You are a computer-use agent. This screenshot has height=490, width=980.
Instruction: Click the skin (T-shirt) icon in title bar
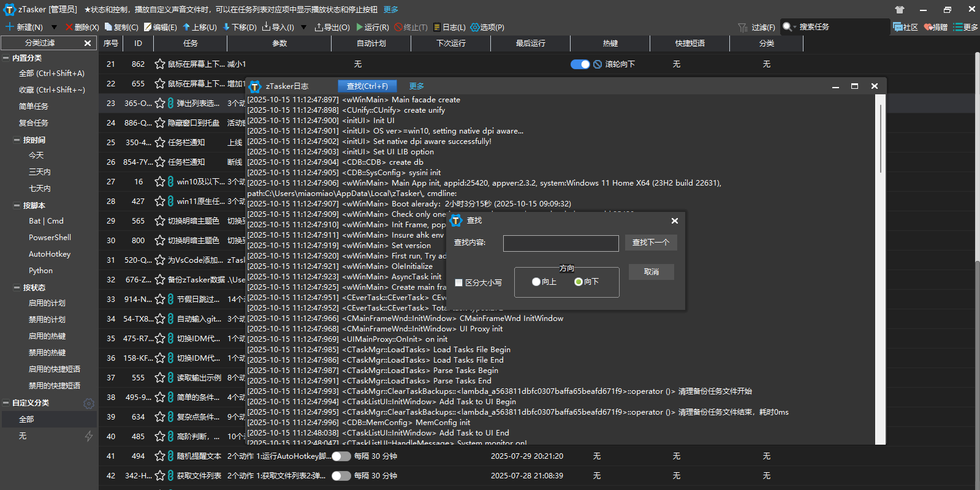click(899, 10)
